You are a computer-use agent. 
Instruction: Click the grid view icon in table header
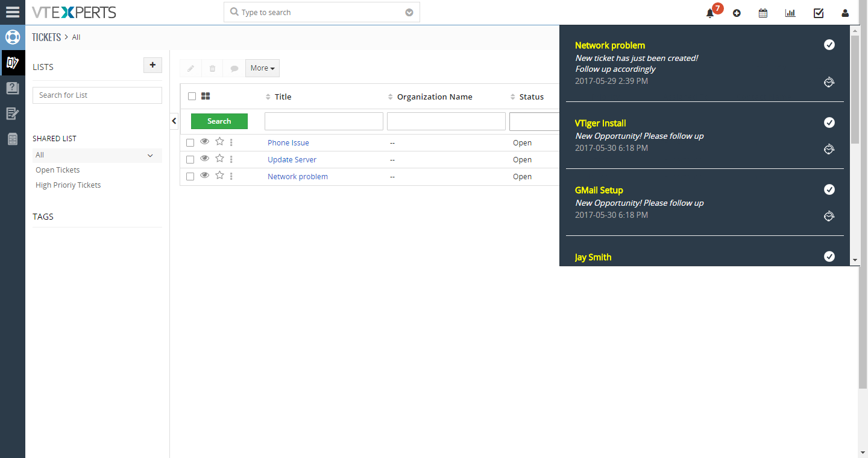tap(206, 96)
